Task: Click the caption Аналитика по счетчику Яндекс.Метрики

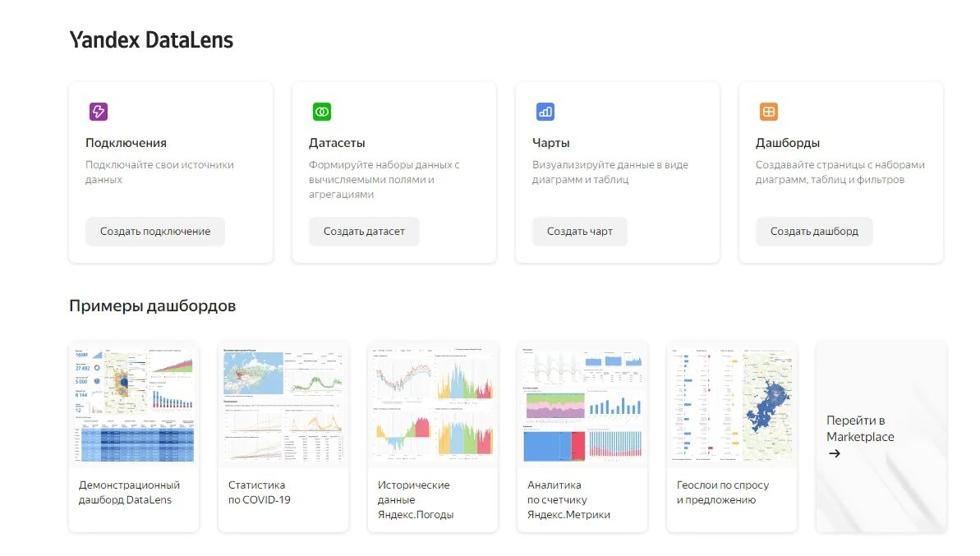Action: tap(568, 500)
